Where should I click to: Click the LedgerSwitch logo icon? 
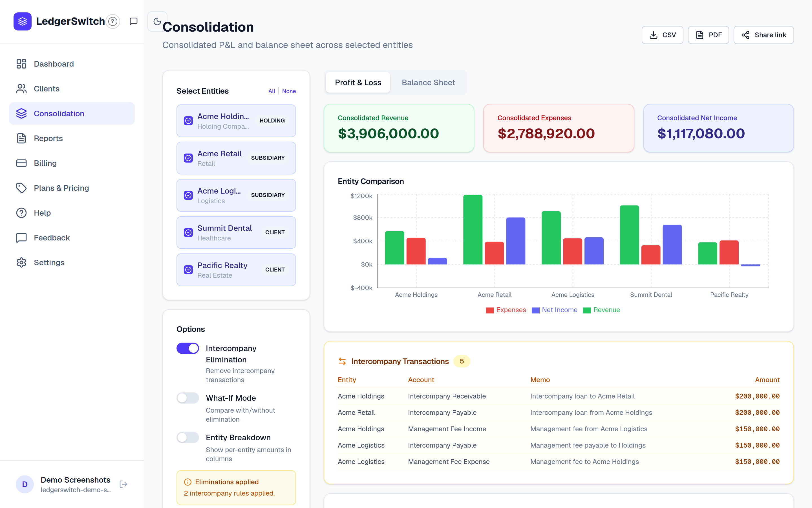coord(23,21)
